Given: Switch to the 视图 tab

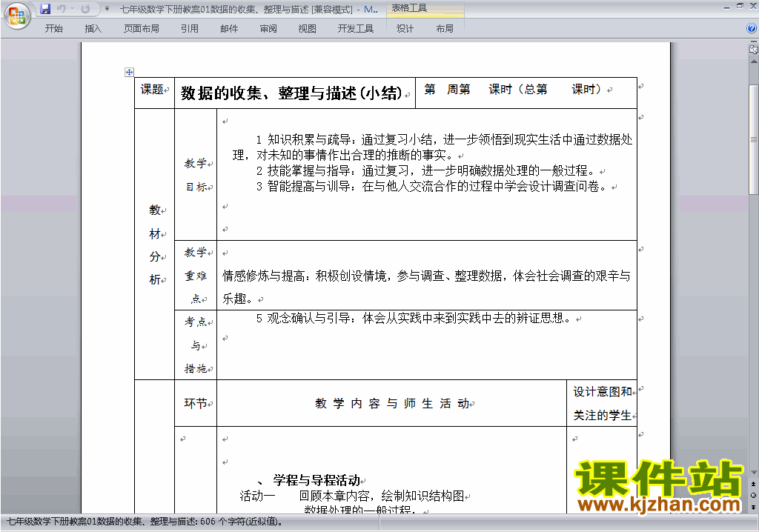Looking at the screenshot, I should pyautogui.click(x=308, y=29).
